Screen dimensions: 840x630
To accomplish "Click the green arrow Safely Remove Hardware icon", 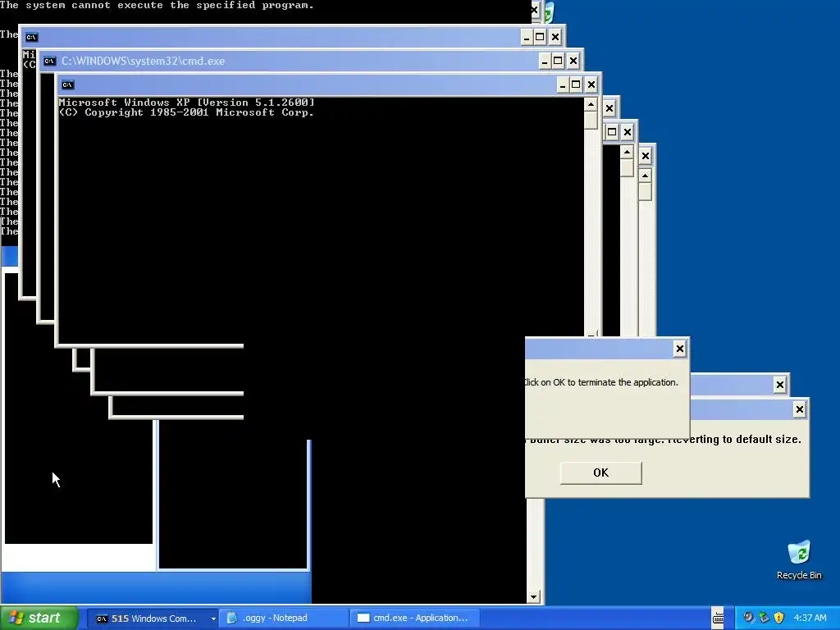I will click(x=764, y=618).
